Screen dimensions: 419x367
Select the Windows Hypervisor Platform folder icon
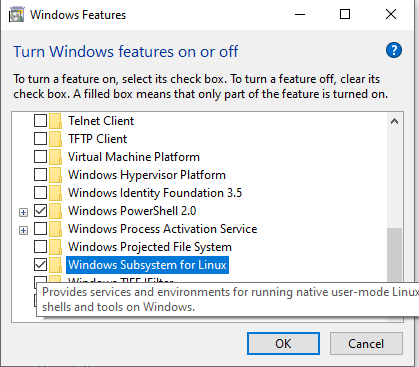click(55, 175)
